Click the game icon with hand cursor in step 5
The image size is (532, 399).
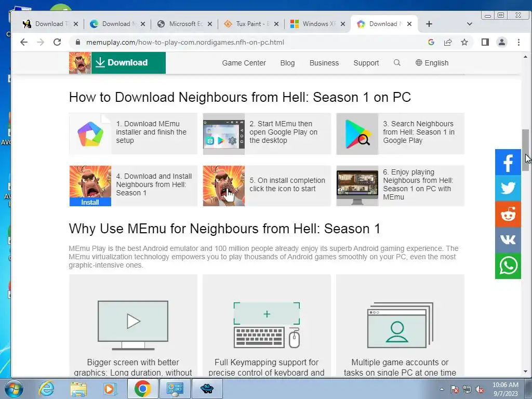coord(223,185)
